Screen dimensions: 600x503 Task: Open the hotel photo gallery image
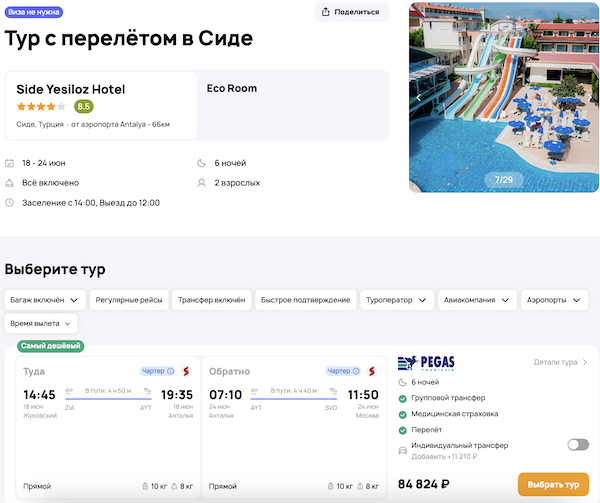click(504, 97)
